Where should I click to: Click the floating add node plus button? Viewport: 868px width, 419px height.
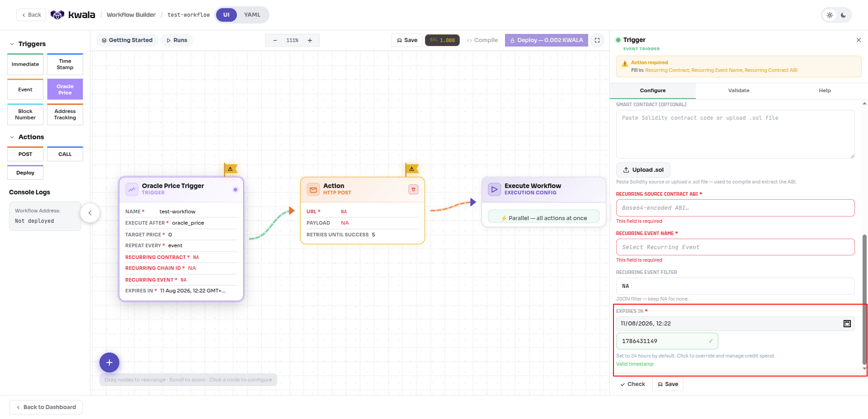[109, 363]
